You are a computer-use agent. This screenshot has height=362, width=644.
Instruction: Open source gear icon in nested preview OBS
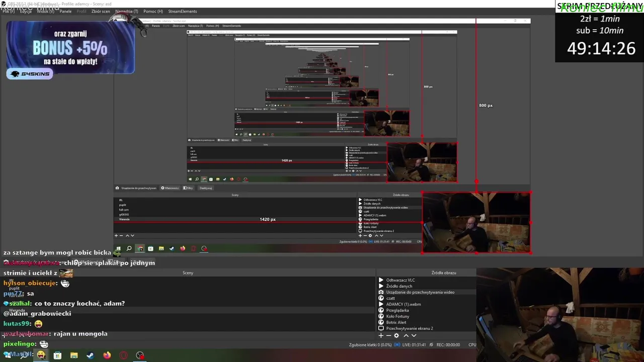370,235
